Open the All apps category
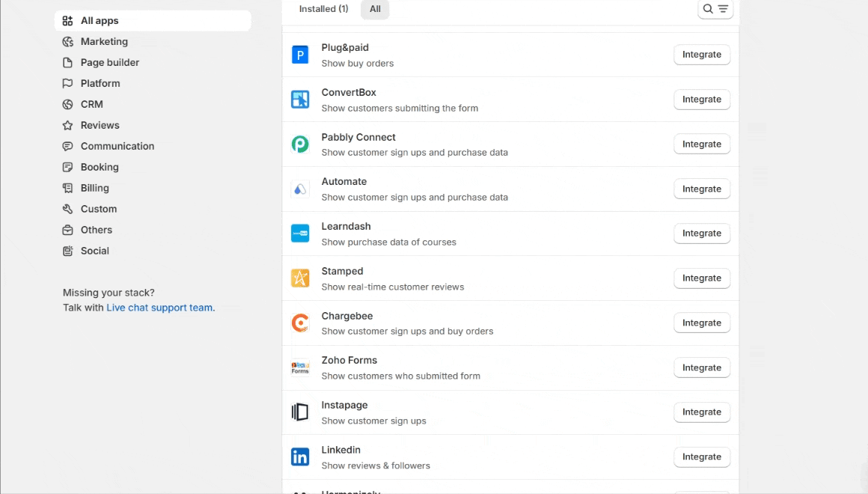Viewport: 868px width, 494px height. click(153, 20)
